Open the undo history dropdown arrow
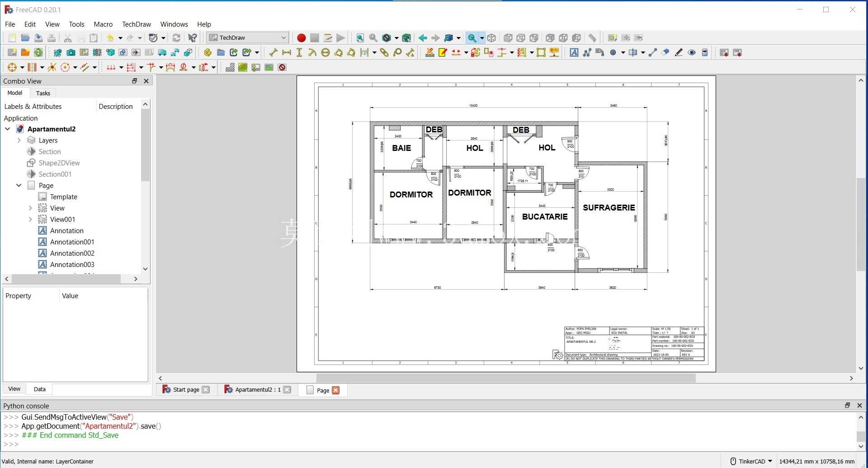The width and height of the screenshot is (868, 468). click(x=120, y=38)
